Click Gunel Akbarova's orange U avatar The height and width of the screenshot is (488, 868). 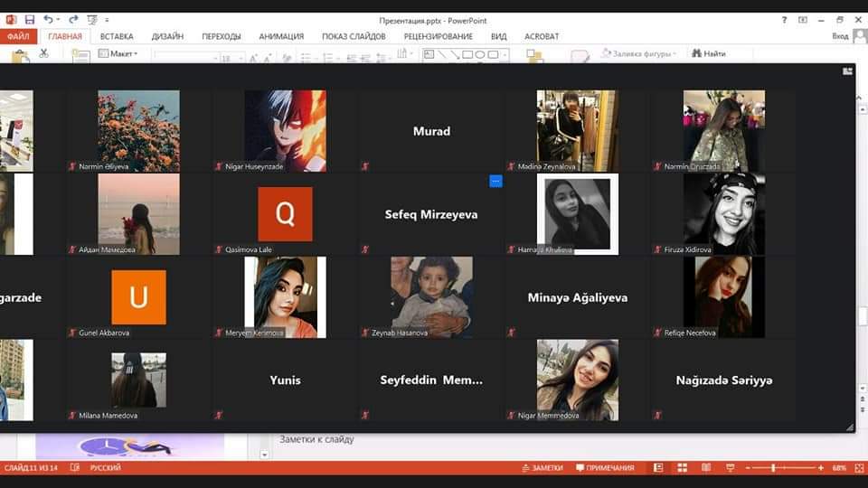tap(139, 297)
